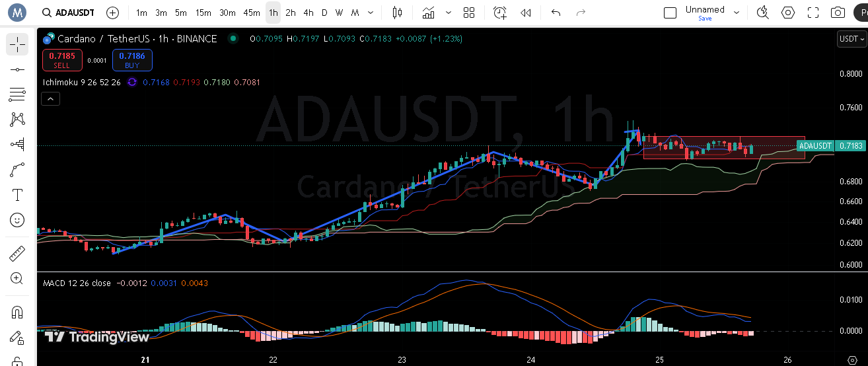Viewport: 868px width, 366px height.
Task: Click the Unnamed layout Save link
Action: point(705,18)
